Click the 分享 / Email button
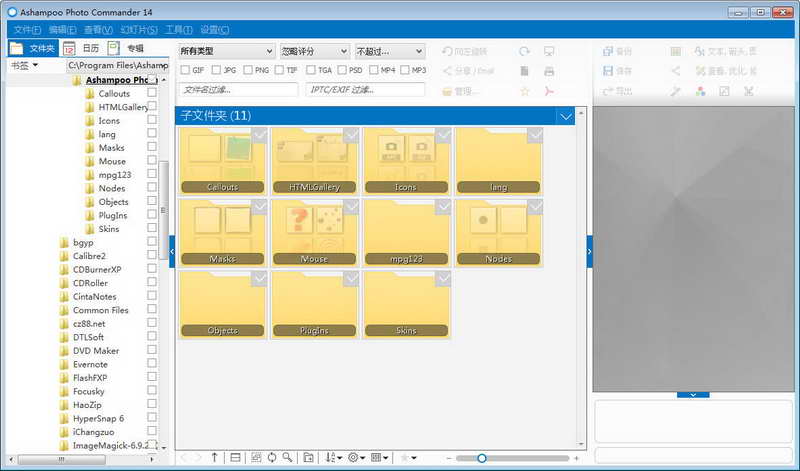 [468, 71]
